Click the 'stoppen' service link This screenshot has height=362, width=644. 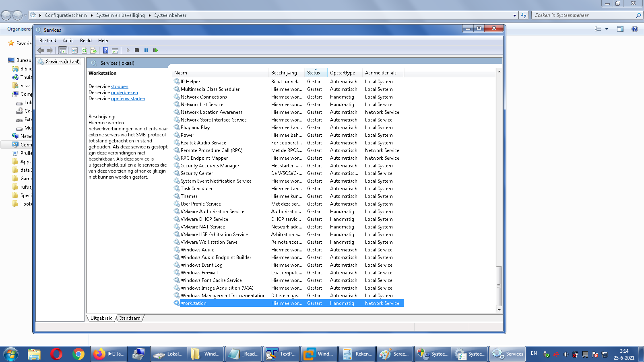120,86
